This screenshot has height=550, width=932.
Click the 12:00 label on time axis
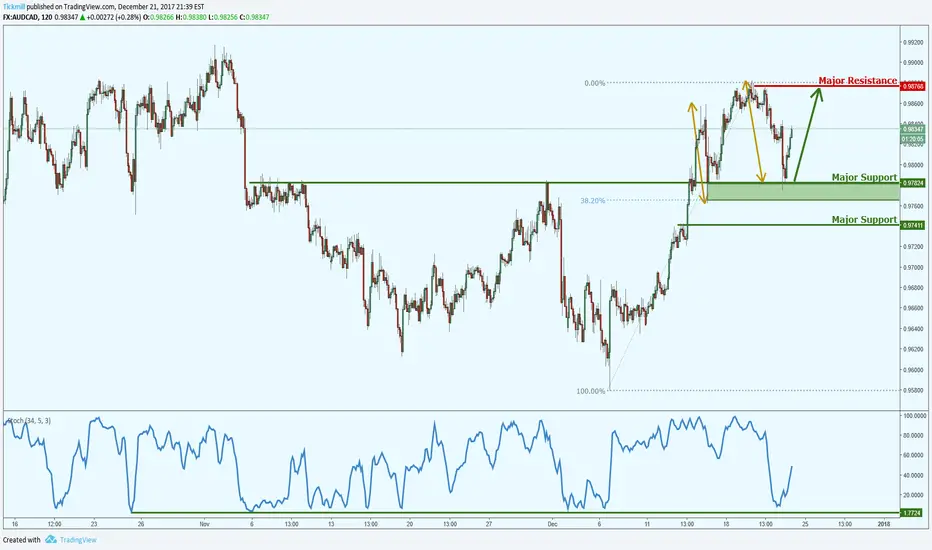coord(55,524)
